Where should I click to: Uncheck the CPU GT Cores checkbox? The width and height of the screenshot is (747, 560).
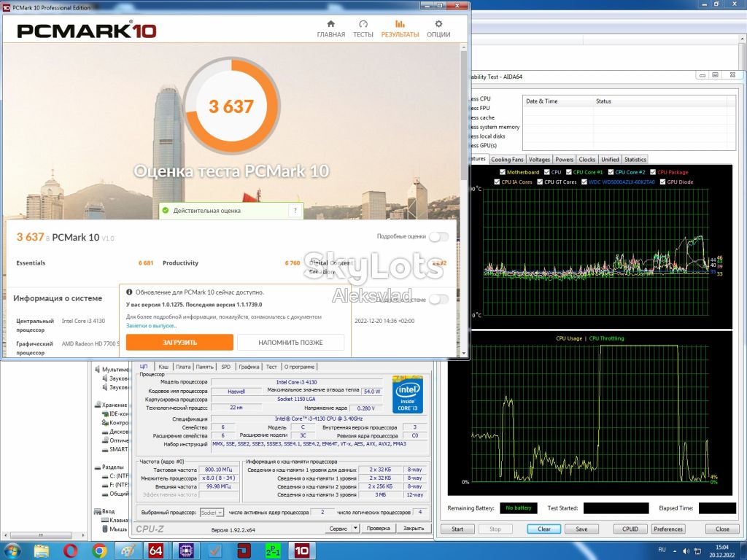(541, 182)
